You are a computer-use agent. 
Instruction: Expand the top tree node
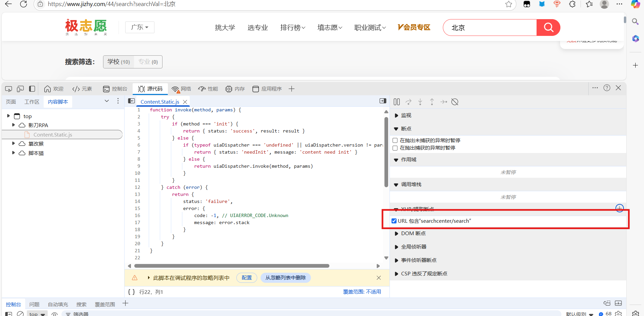click(8, 116)
